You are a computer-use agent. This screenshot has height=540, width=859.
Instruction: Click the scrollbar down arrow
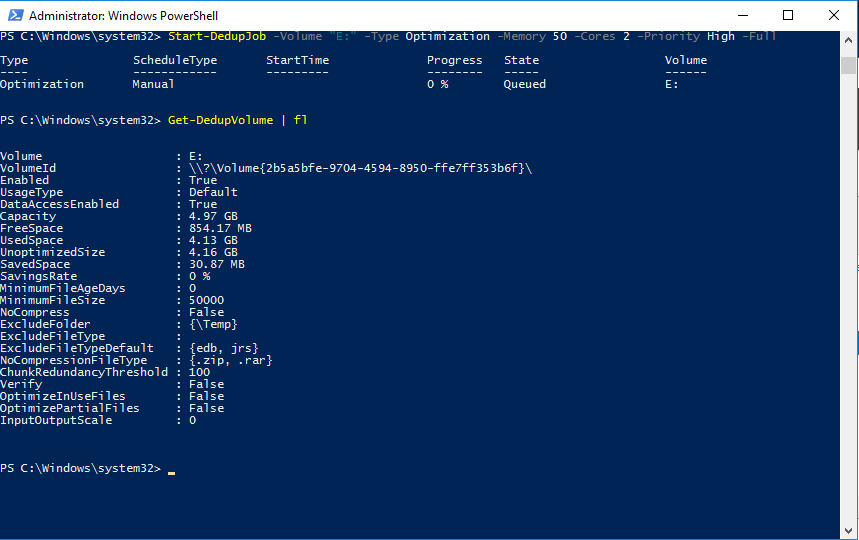[849, 531]
